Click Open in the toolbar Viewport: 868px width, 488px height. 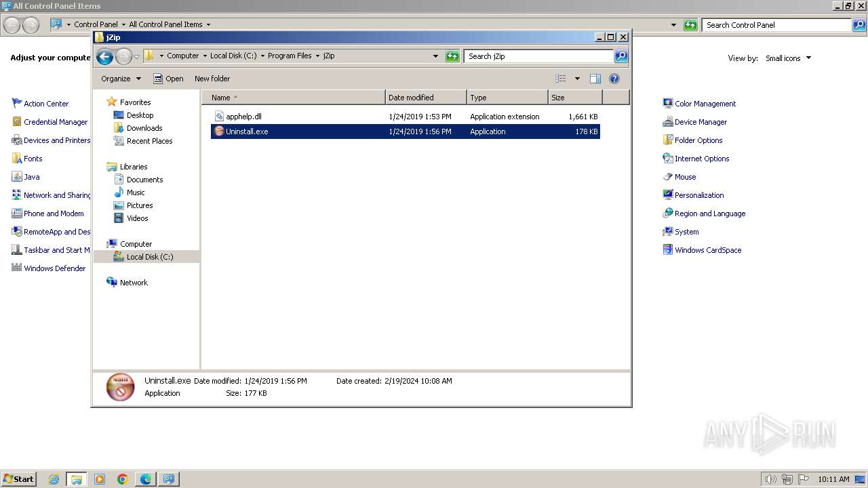pos(168,79)
